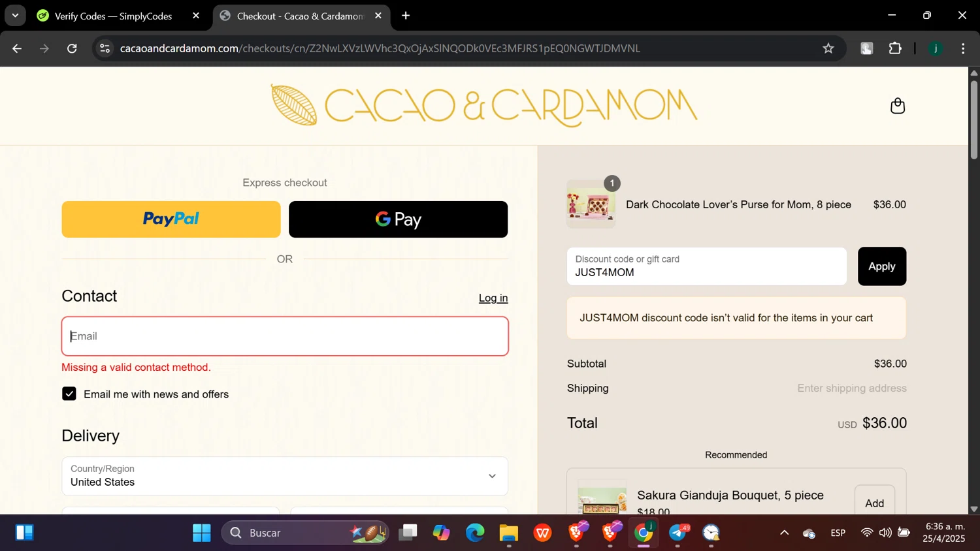Screen dimensions: 980x551
Task: Open a new browser tab
Action: (406, 16)
